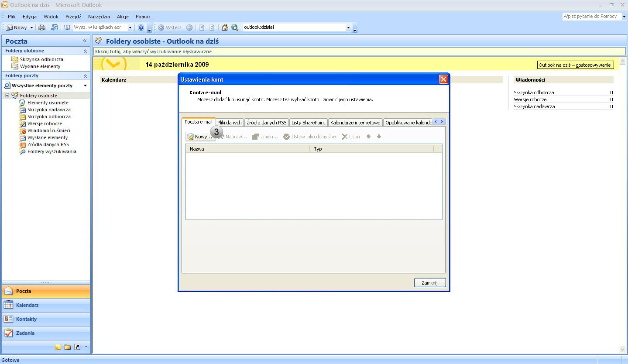The height and width of the screenshot is (364, 628).
Task: Open address book search box dropdown
Action: [x=130, y=27]
